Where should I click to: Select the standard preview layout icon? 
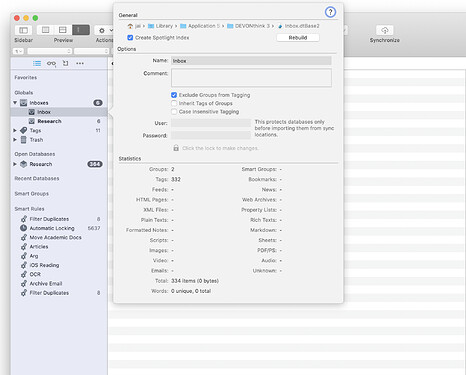45,30
